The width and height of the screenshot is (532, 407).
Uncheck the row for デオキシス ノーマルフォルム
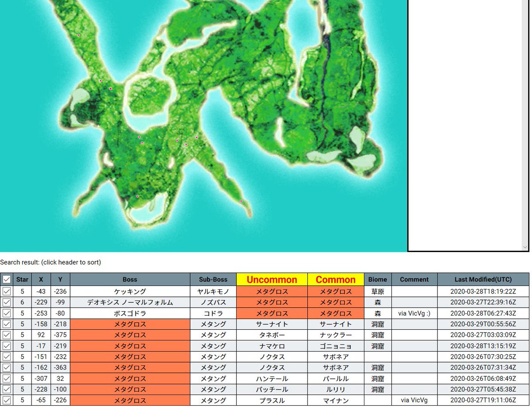pos(7,302)
